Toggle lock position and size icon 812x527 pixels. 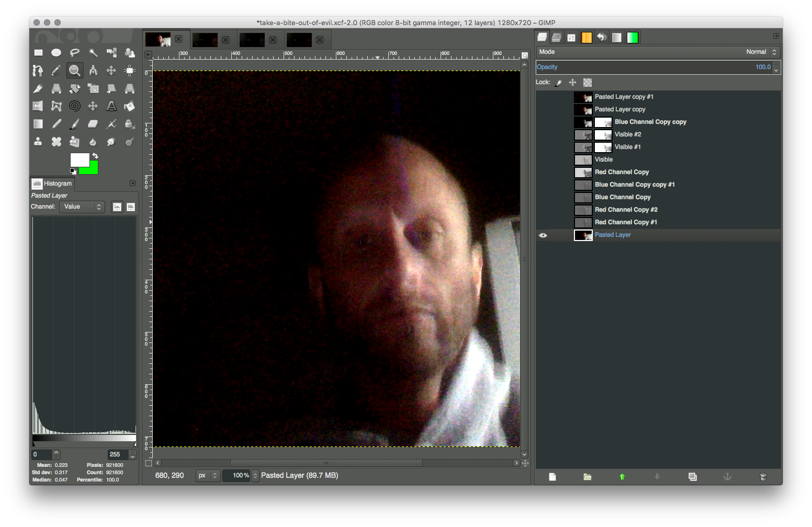tap(573, 83)
